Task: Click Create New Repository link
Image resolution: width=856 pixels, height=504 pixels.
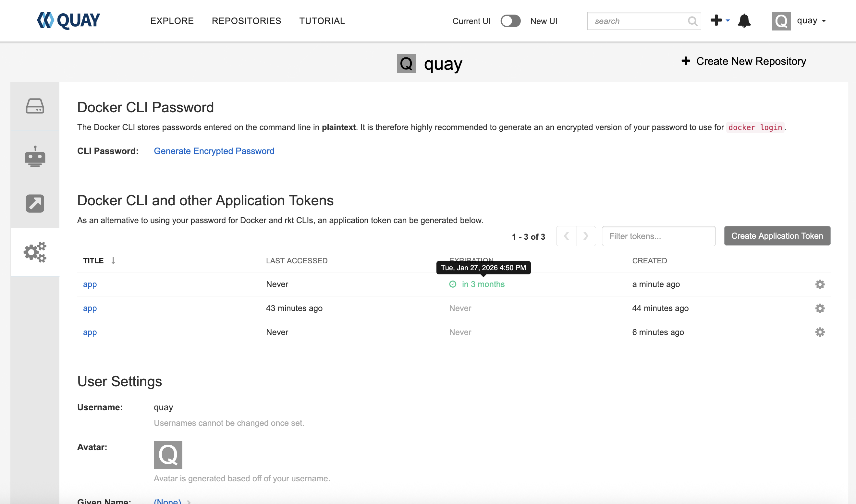Action: click(x=744, y=61)
